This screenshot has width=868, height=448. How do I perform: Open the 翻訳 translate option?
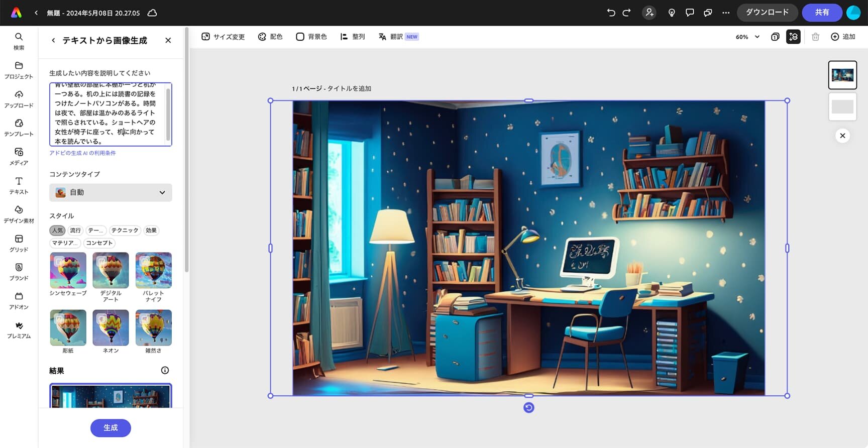[398, 37]
